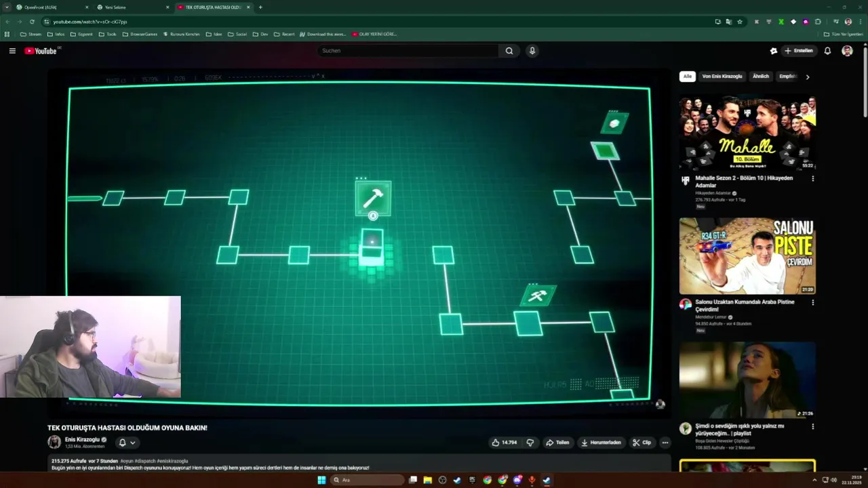Click the taskbar clock and date

tap(852, 480)
